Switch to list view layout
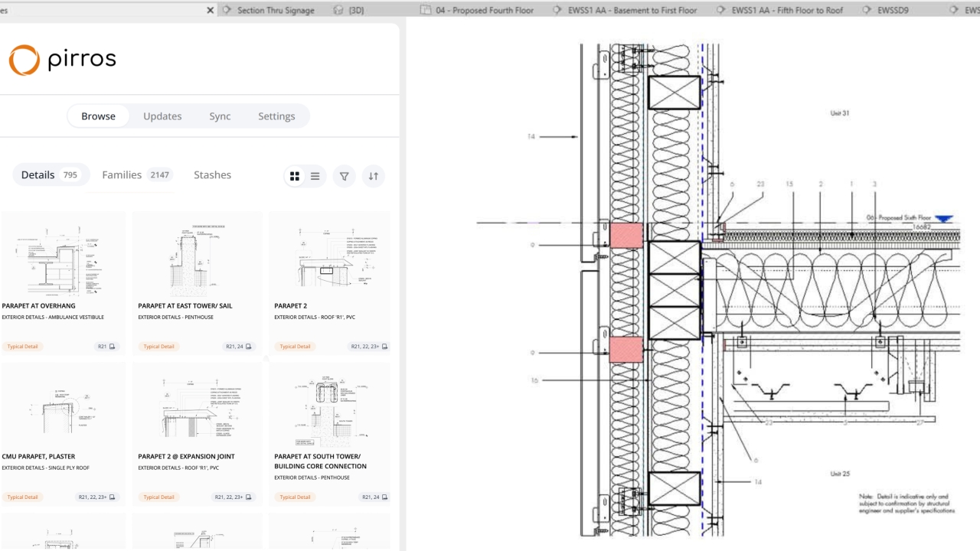This screenshot has height=551, width=980. click(315, 176)
